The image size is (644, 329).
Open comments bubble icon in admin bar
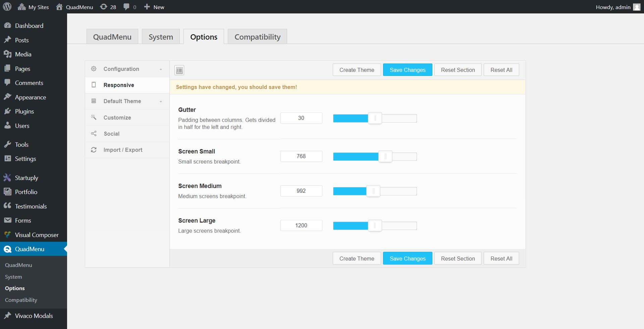126,7
